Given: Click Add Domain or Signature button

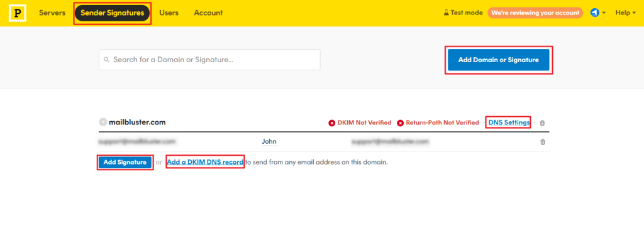Looking at the screenshot, I should tap(498, 60).
